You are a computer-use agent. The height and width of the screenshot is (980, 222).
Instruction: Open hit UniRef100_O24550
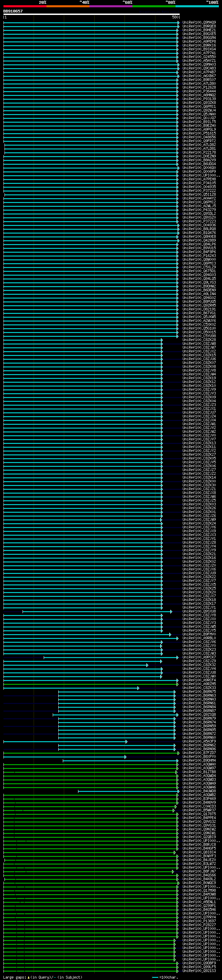click(x=199, y=57)
